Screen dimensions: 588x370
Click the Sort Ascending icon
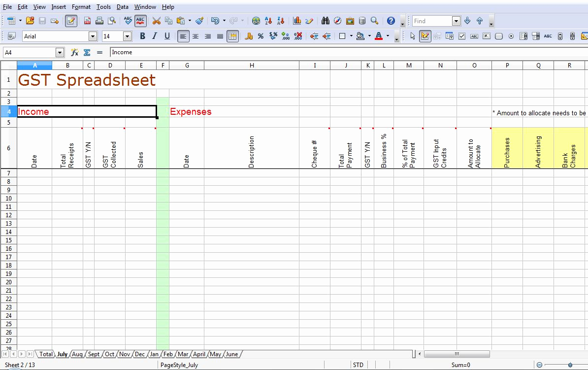pos(268,21)
